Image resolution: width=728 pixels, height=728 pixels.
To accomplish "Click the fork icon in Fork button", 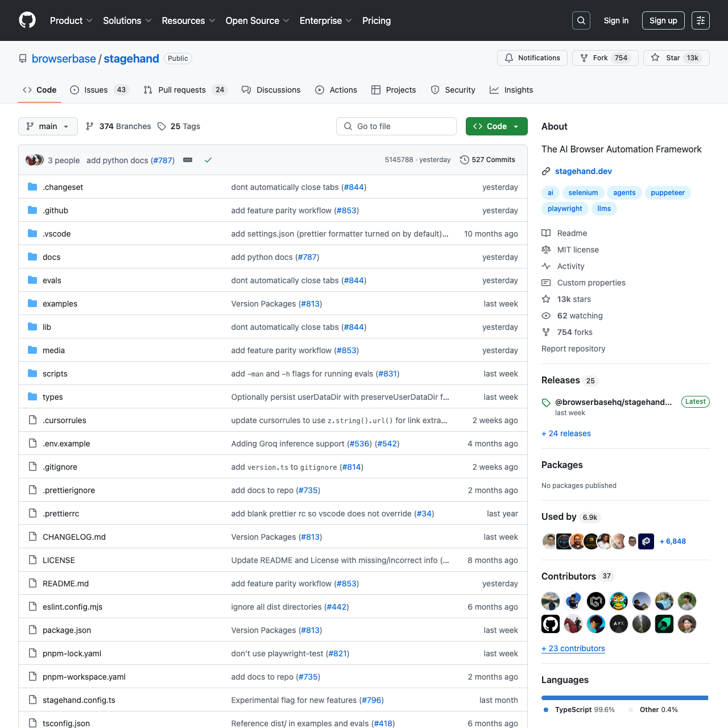I will (x=584, y=58).
